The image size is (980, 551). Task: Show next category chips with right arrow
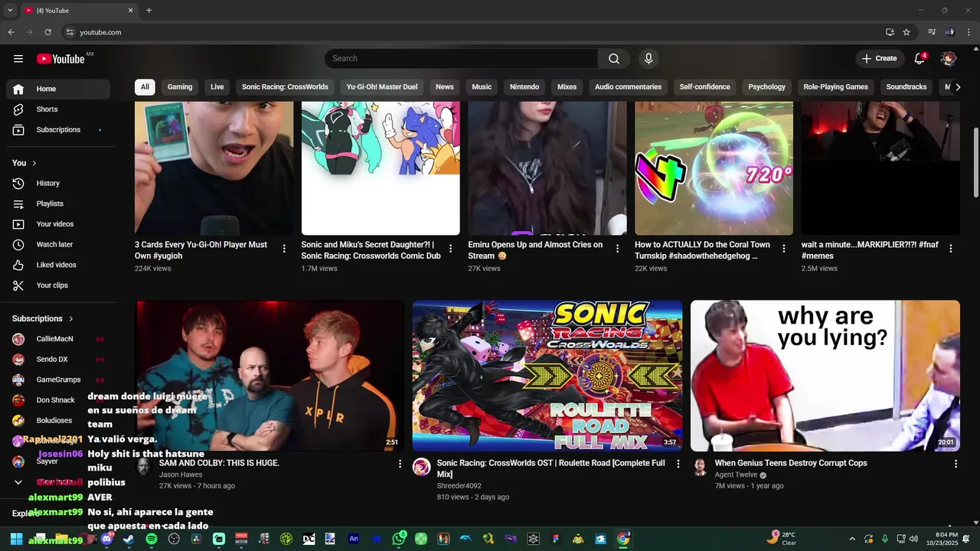pos(958,87)
